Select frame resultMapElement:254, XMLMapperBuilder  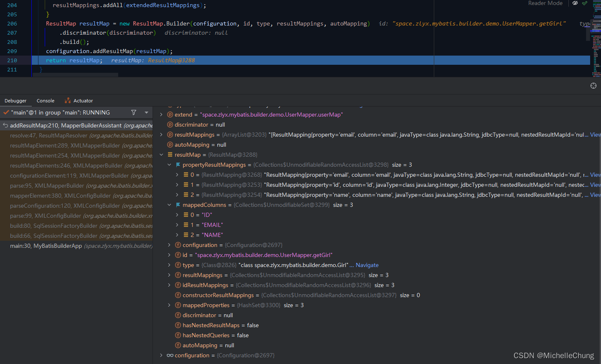point(76,155)
